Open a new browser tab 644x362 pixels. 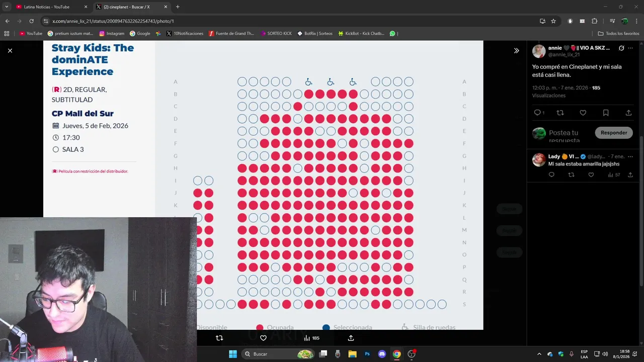point(178,7)
